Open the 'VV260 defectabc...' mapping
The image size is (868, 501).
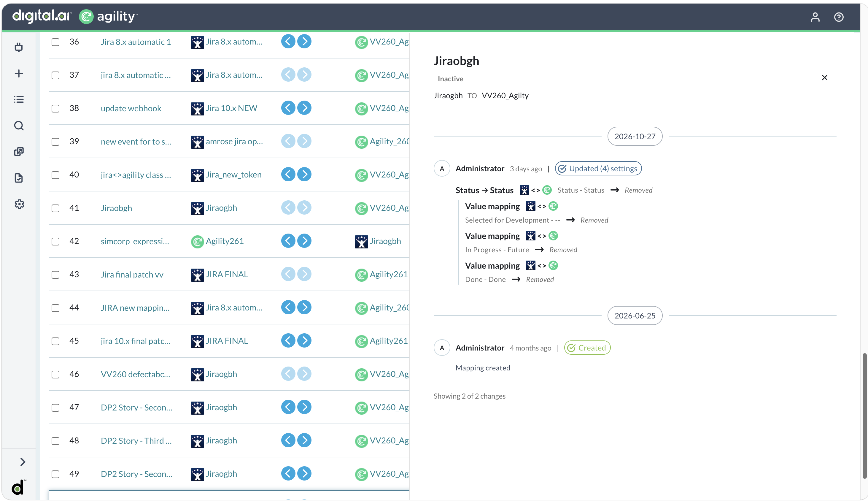pyautogui.click(x=135, y=374)
